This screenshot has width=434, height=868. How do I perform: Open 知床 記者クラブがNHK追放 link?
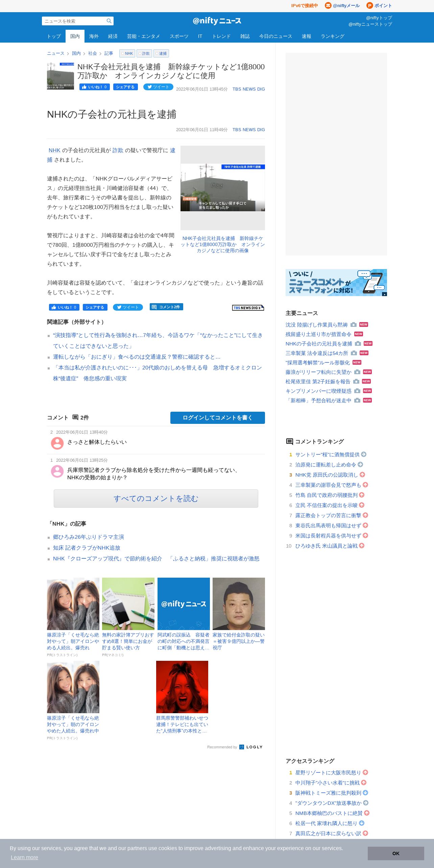(x=87, y=548)
